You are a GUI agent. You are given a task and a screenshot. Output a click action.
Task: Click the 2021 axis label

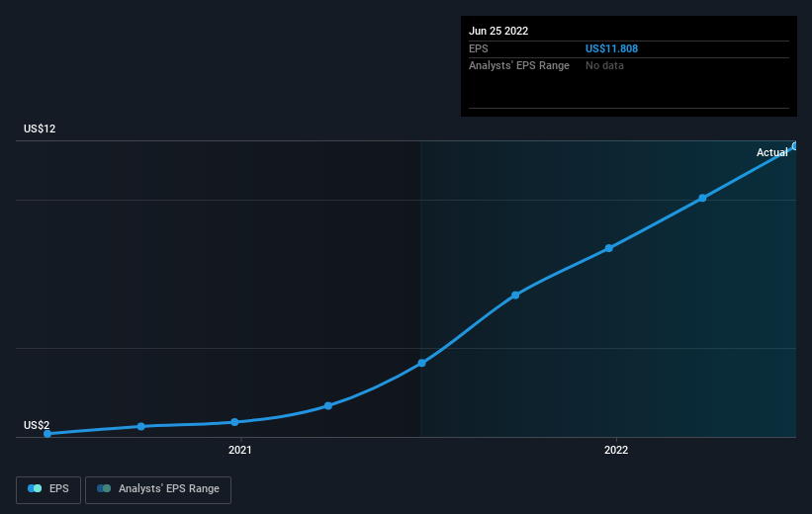pyautogui.click(x=239, y=451)
